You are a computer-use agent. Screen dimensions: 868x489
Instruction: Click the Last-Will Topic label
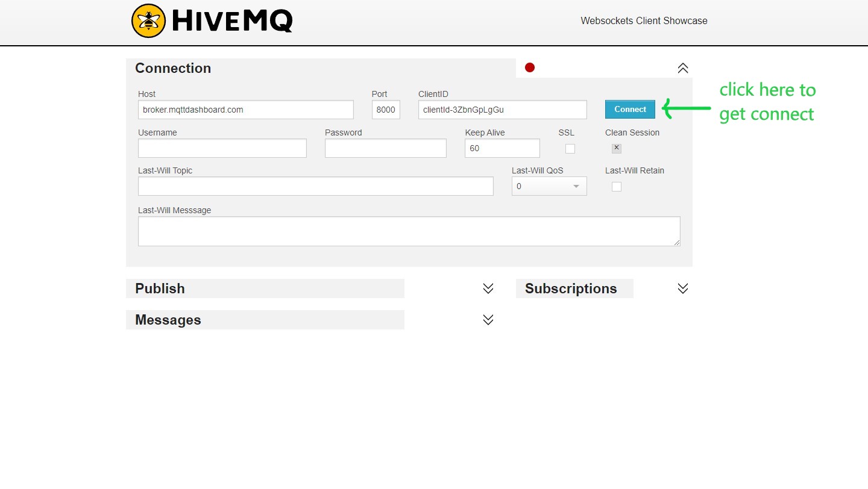(165, 170)
